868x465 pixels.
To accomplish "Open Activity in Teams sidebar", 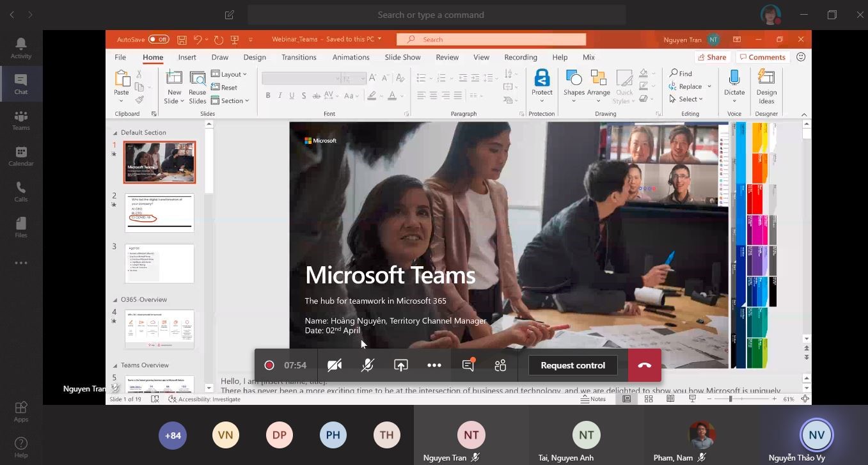I will (x=21, y=48).
